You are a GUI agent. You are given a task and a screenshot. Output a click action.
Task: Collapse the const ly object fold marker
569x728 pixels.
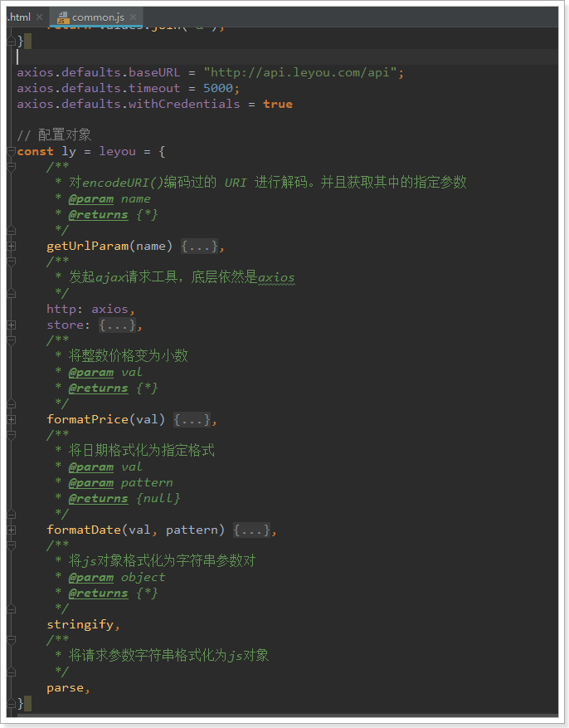tap(11, 151)
